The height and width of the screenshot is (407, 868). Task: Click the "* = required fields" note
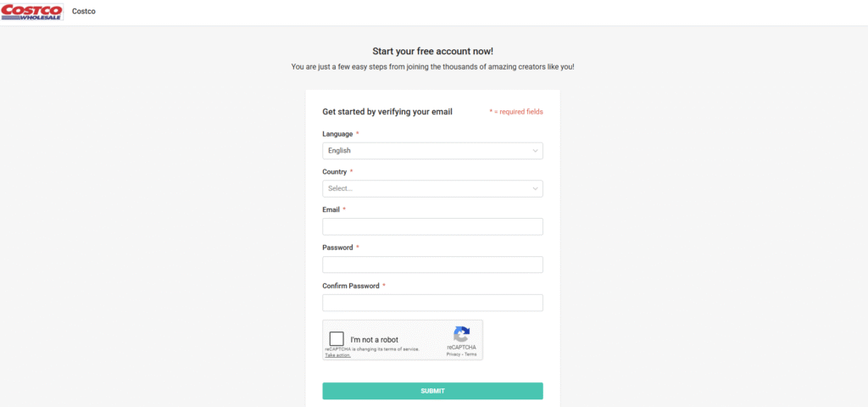515,112
